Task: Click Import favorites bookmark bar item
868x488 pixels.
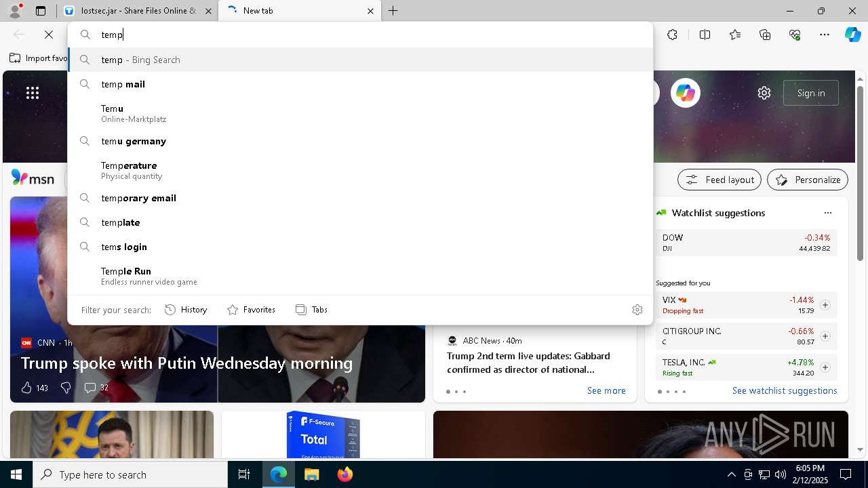Action: tap(39, 58)
